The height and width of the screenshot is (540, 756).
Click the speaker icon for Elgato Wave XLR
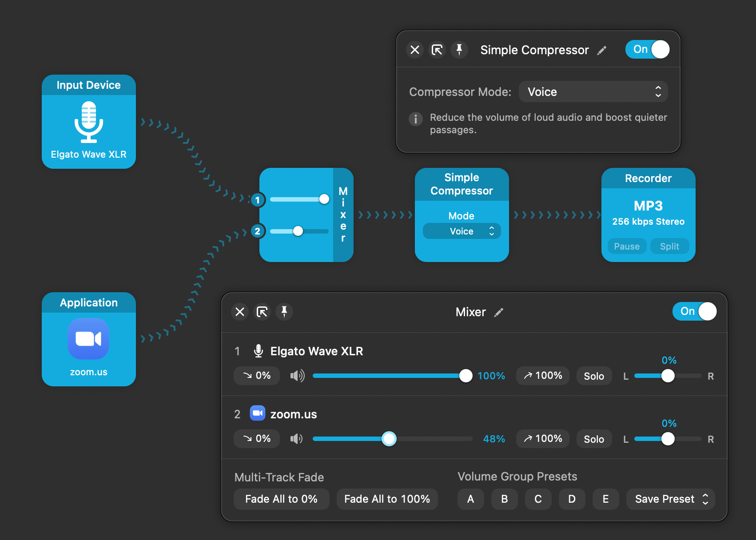[x=297, y=376]
